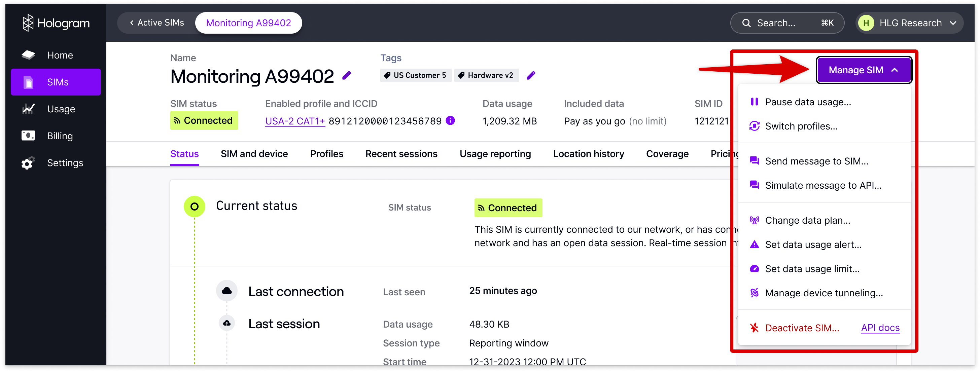Switch to the Status tab
Screen dimensions: 980x372
[x=184, y=154]
